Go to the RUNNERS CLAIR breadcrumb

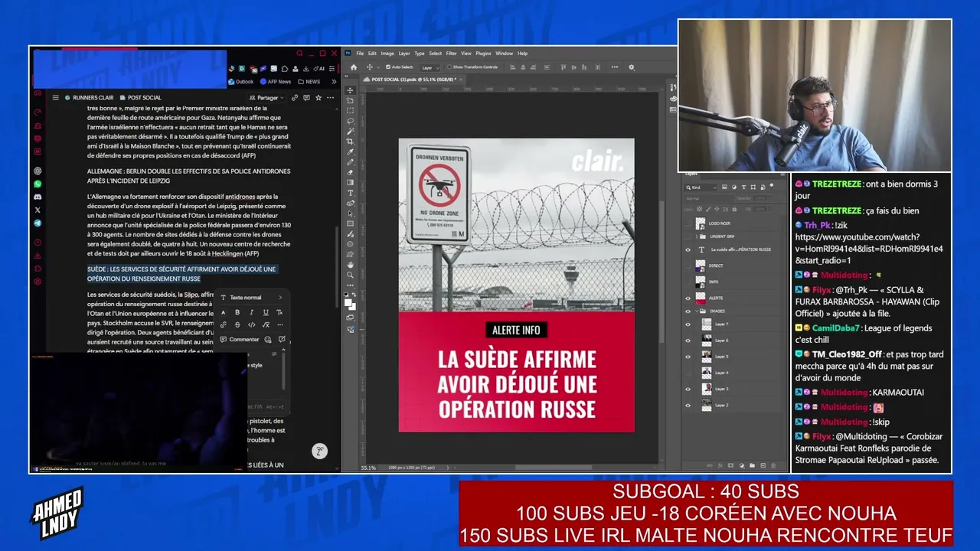89,98
